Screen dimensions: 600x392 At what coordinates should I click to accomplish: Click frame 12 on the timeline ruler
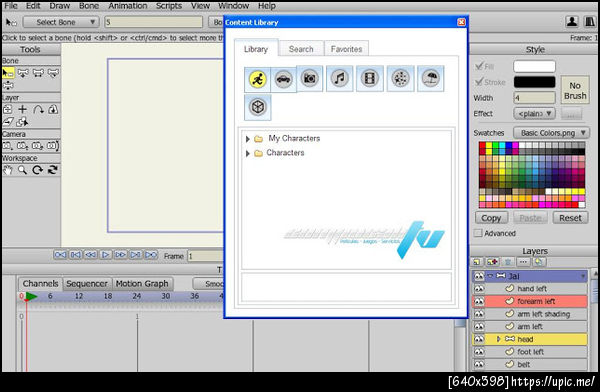pos(79,296)
